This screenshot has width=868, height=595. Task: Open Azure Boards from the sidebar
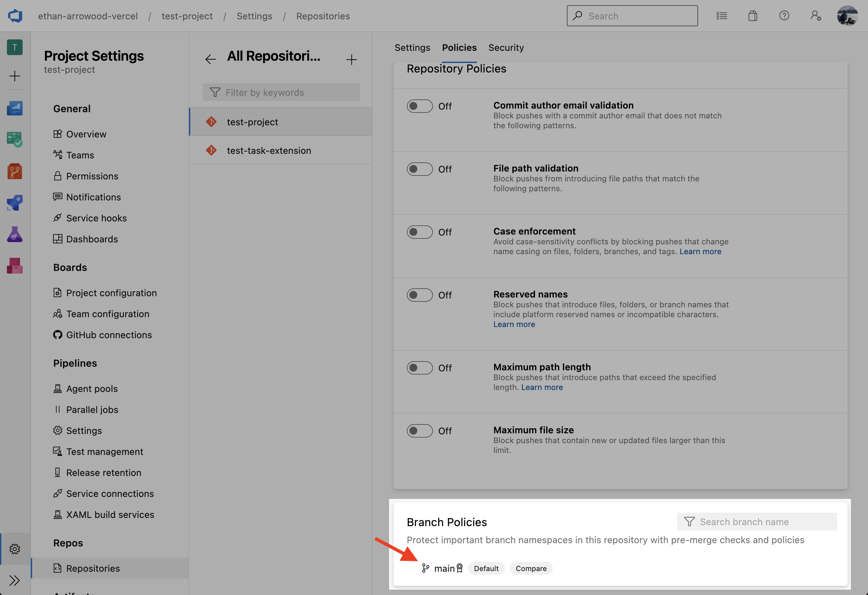click(x=14, y=140)
